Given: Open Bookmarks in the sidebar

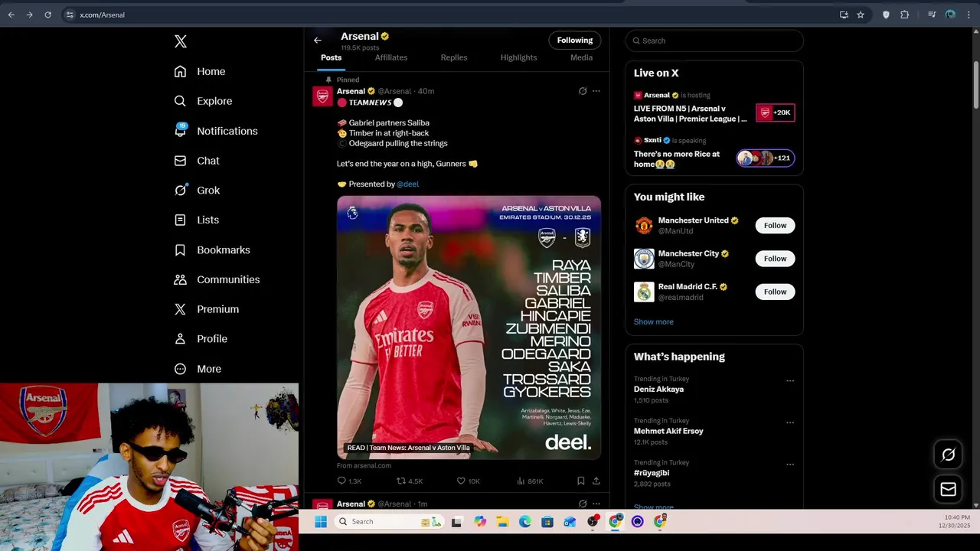Looking at the screenshot, I should [x=212, y=249].
